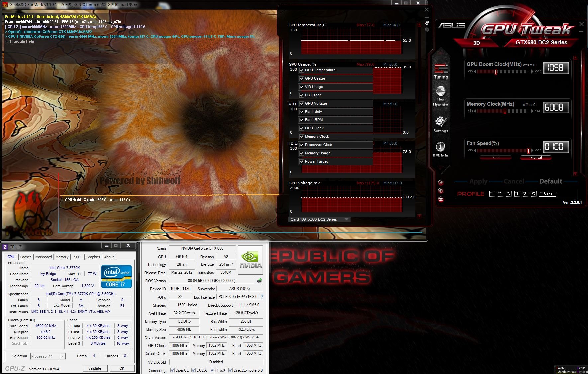The height and width of the screenshot is (374, 588).
Task: Uncheck GPU Temperature monitor item
Action: coord(302,70)
